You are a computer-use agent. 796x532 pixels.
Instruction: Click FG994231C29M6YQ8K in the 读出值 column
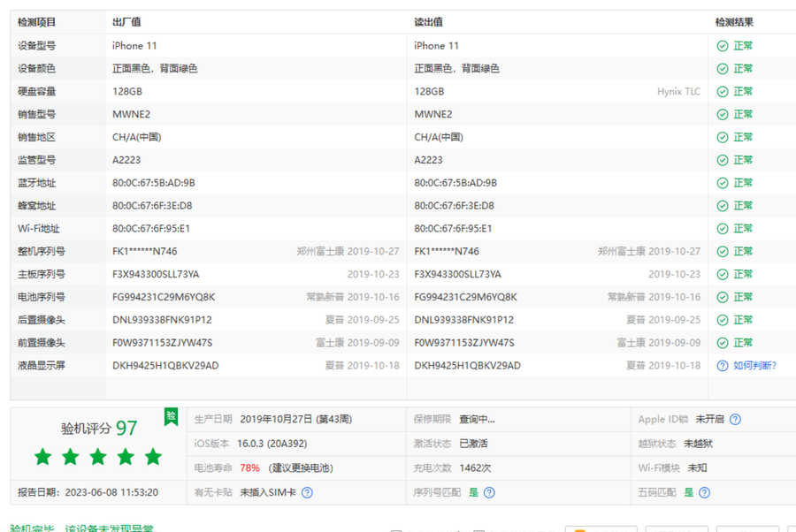coord(465,297)
